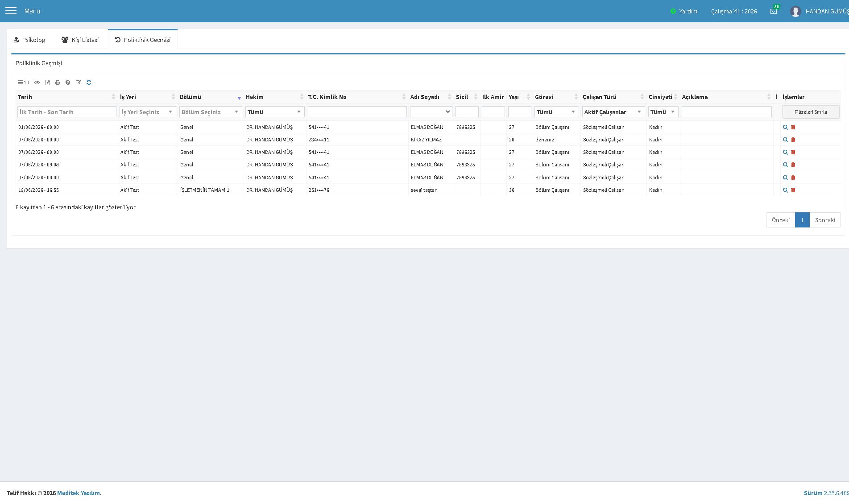Viewport: 849px width, 504px height.
Task: Focus Sicil filter input
Action: pyautogui.click(x=467, y=112)
